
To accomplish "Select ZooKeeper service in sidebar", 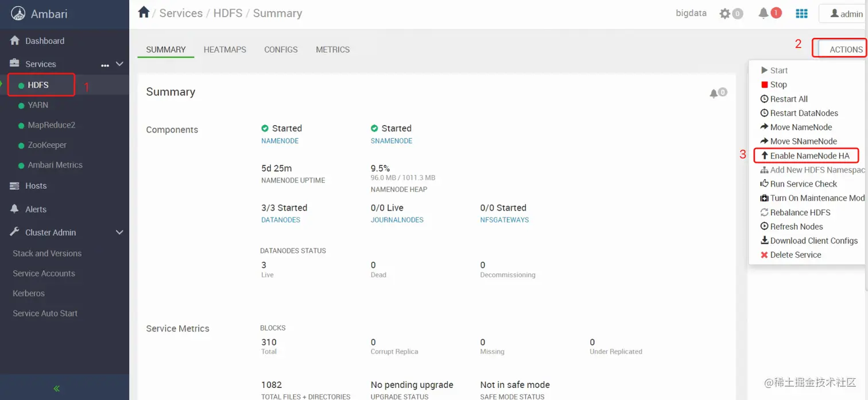I will 47,145.
